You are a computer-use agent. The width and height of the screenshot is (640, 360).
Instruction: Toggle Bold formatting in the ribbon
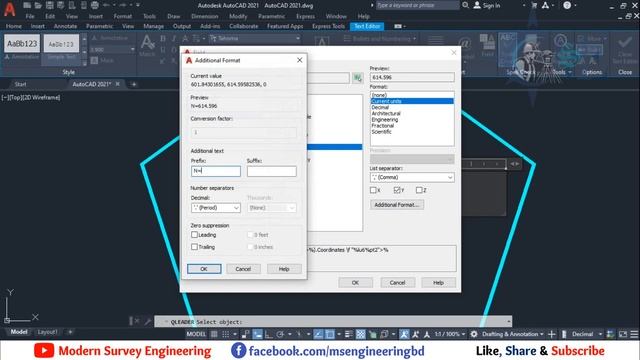tap(163, 39)
